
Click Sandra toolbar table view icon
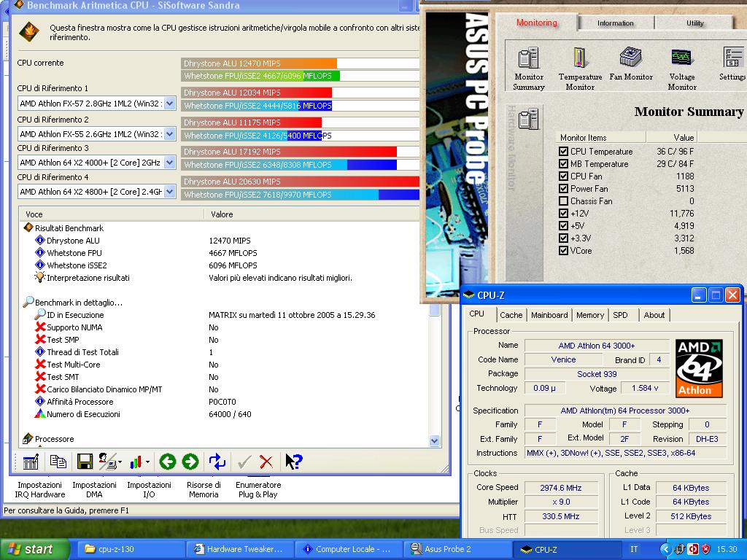pos(31,462)
